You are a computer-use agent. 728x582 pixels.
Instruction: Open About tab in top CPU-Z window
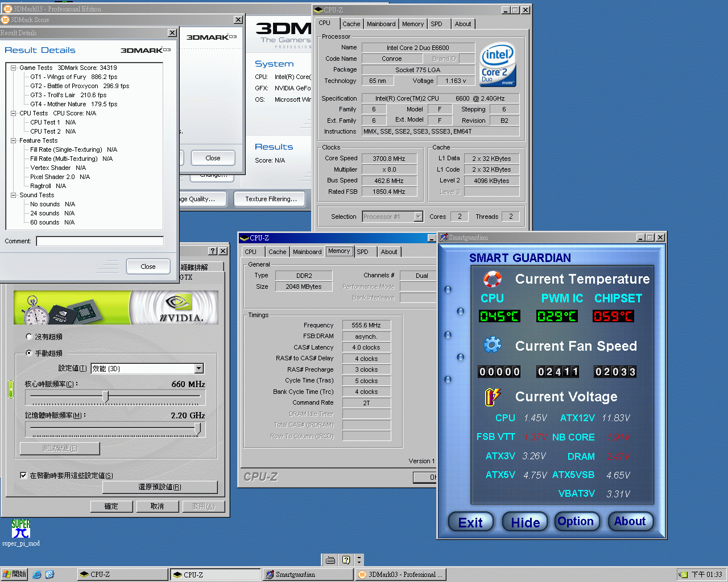click(462, 24)
